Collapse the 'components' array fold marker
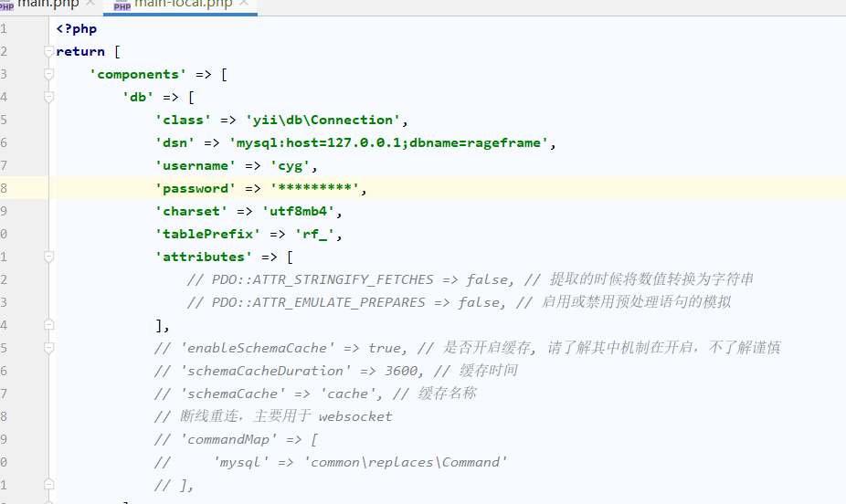This screenshot has width=846, height=504. click(48, 74)
